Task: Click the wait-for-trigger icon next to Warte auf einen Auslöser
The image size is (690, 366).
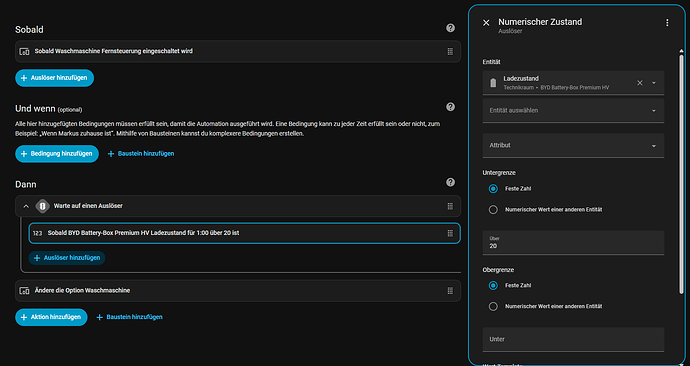Action: 43,206
